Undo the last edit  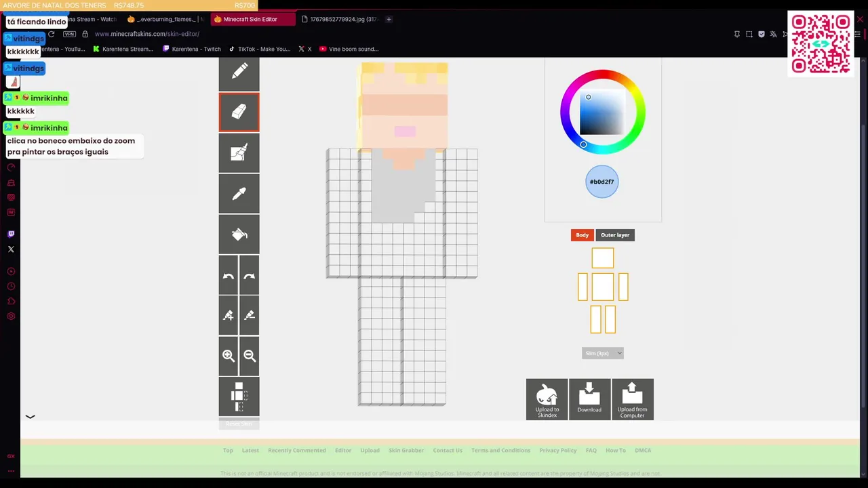[x=229, y=276]
